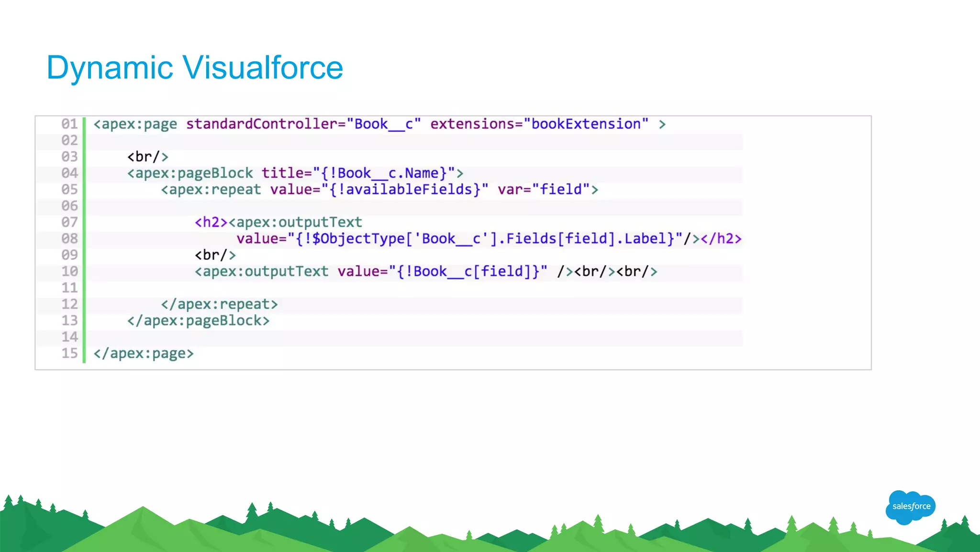Click value="{!Book__c[field]}" attribute
This screenshot has width=980, height=552.
[x=442, y=271]
